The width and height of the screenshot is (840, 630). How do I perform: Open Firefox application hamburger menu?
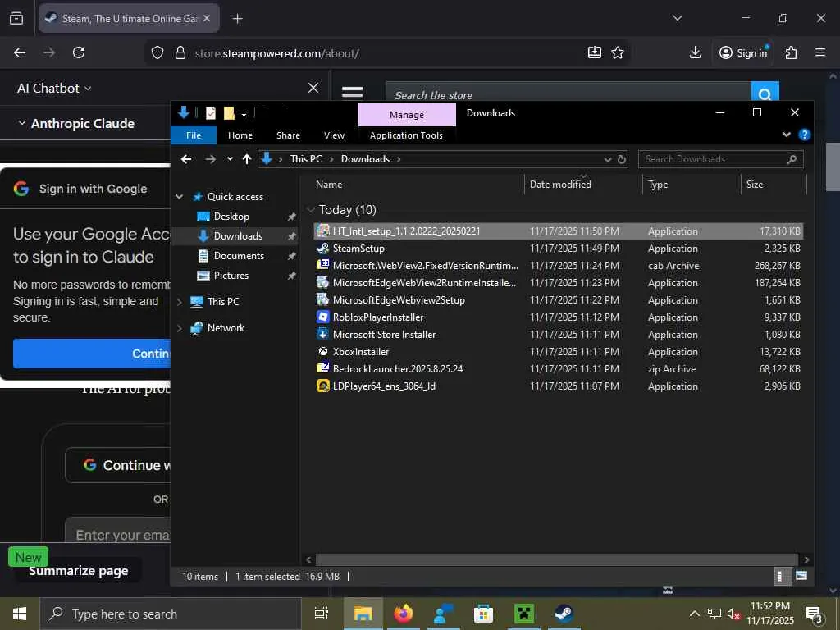coord(819,52)
